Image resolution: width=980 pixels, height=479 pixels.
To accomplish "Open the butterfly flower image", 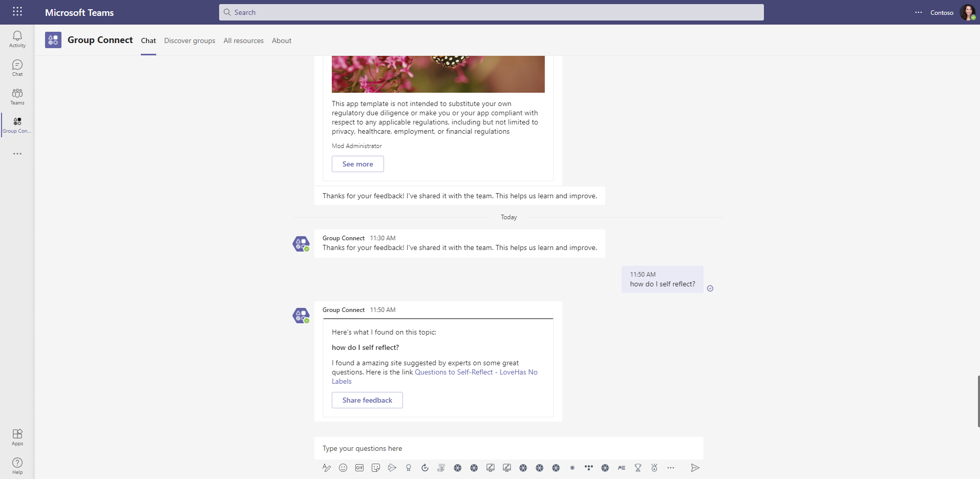I will (x=438, y=74).
